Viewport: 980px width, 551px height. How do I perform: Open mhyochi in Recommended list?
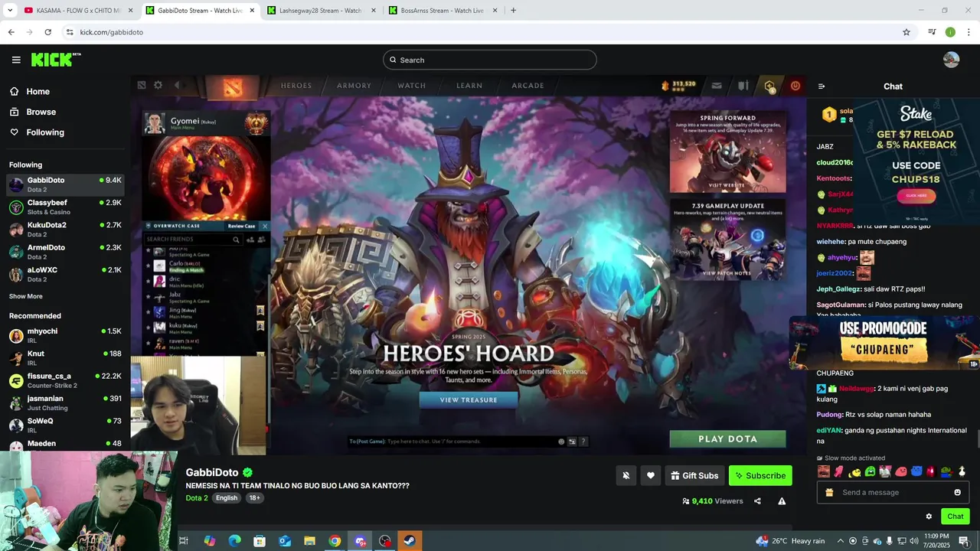(65, 335)
